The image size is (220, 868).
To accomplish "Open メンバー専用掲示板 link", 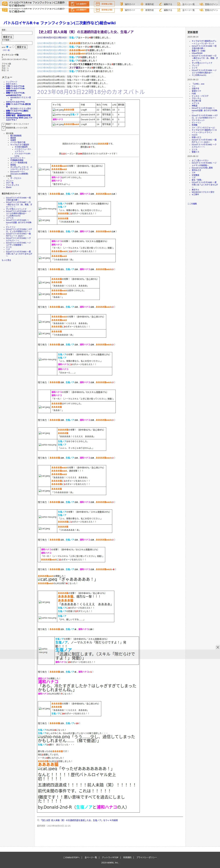I will pos(19,163).
